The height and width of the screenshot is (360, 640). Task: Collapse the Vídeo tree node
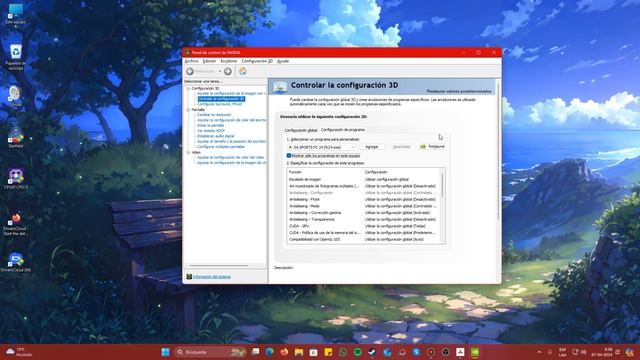188,152
